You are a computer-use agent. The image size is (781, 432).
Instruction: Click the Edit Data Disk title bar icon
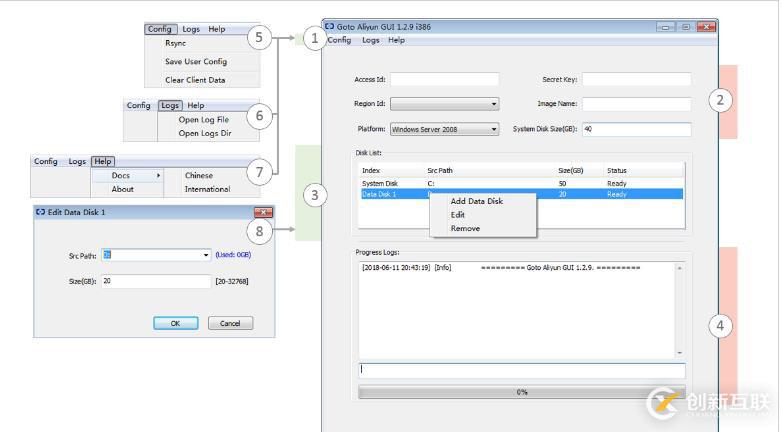pyautogui.click(x=41, y=212)
